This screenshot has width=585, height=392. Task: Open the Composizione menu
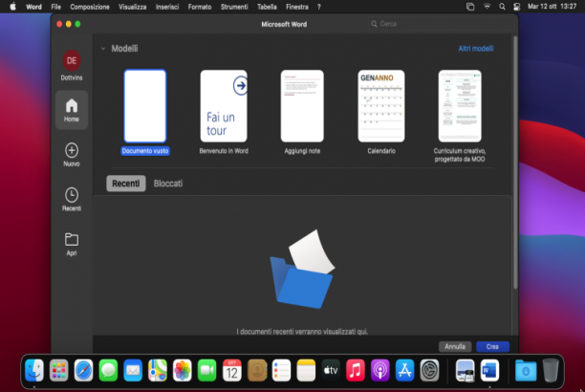[90, 7]
